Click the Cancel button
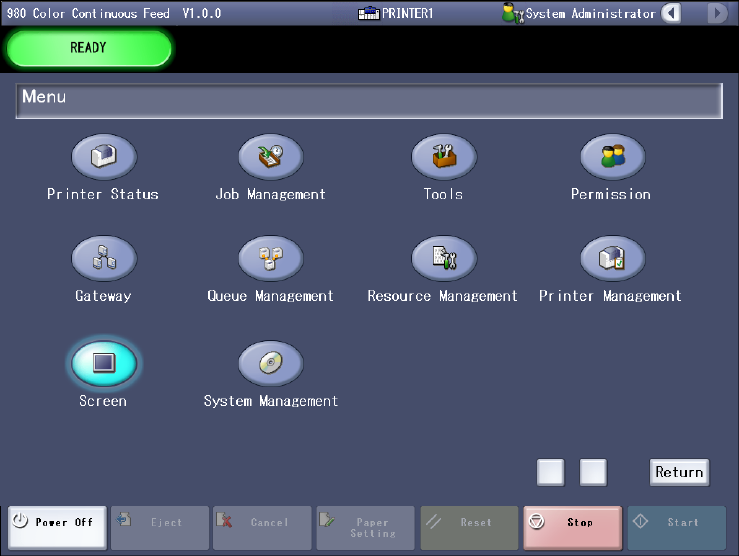This screenshot has width=739, height=556. 262,527
